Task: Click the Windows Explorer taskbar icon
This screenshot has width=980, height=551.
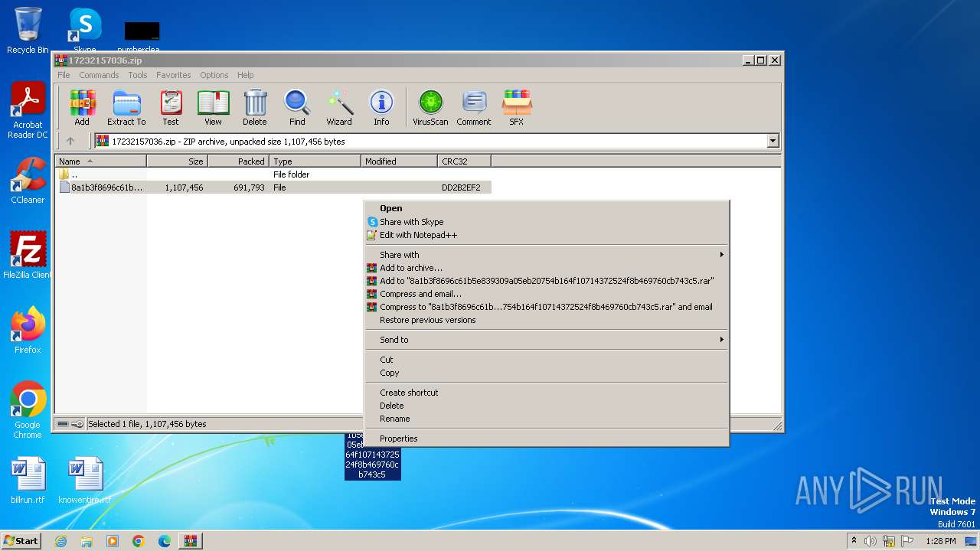Action: [87, 541]
